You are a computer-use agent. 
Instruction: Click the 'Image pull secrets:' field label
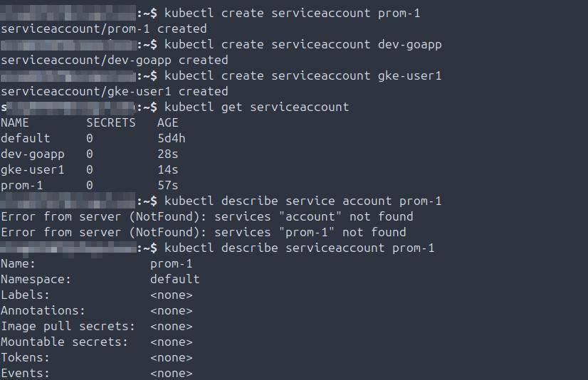click(x=68, y=326)
